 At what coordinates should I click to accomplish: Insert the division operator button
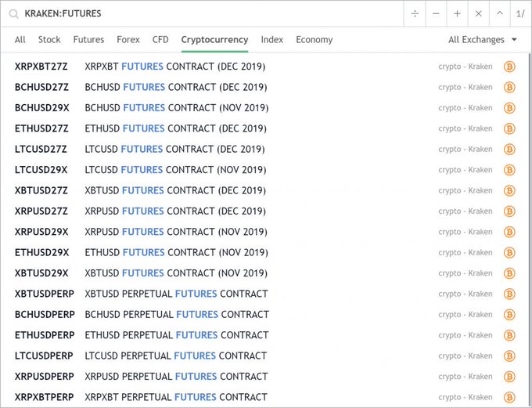click(x=415, y=13)
